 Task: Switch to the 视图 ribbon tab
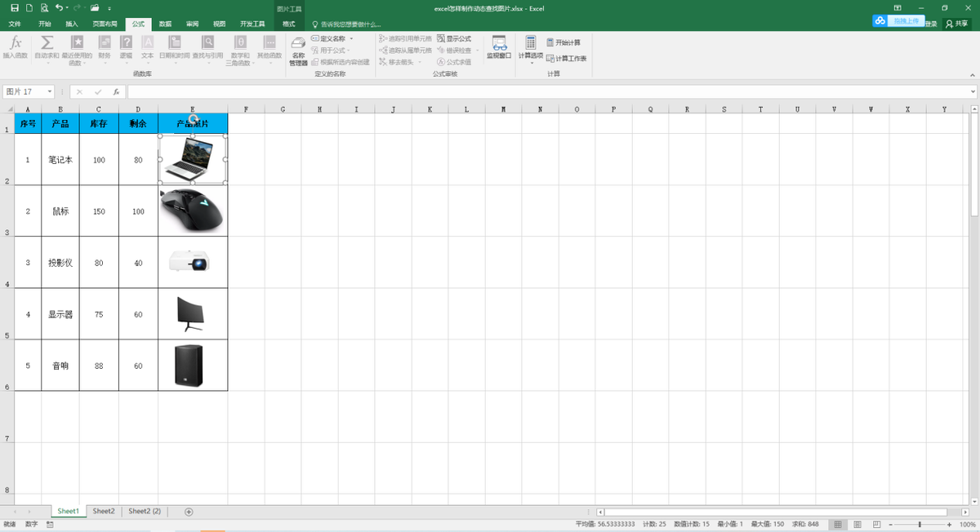click(x=219, y=24)
